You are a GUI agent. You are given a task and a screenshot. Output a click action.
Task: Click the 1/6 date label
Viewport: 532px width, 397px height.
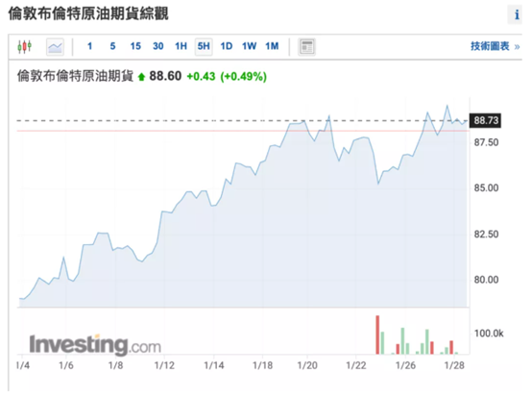coord(66,365)
